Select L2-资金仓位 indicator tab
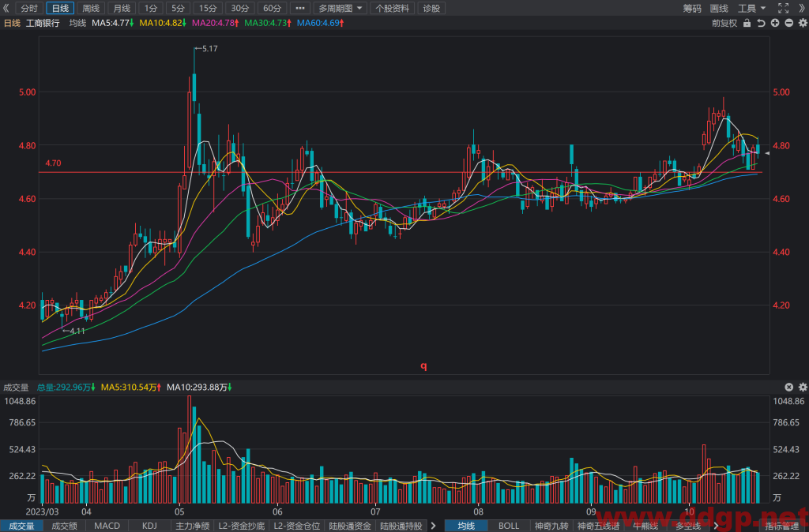Viewport: 809px width, 532px height. click(297, 526)
